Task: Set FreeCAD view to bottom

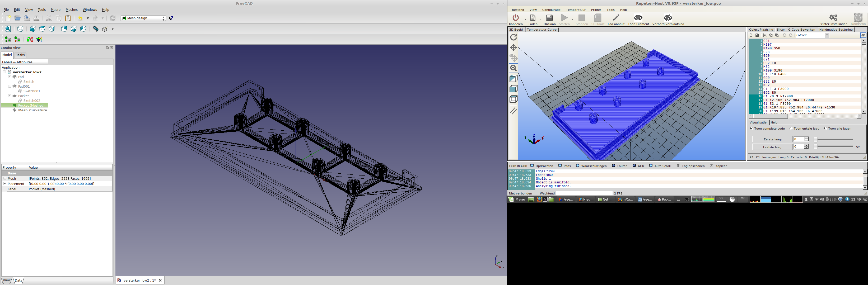Action: (x=73, y=29)
